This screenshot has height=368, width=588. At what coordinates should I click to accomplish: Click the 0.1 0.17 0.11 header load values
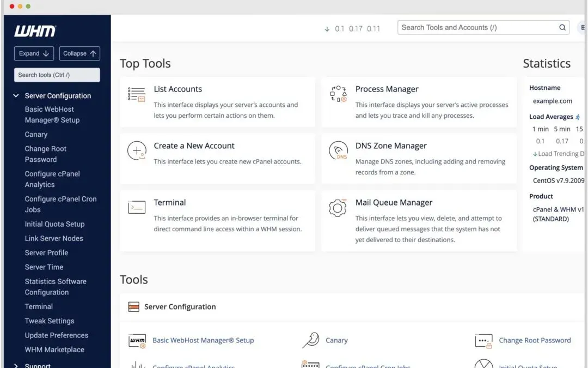click(x=357, y=29)
